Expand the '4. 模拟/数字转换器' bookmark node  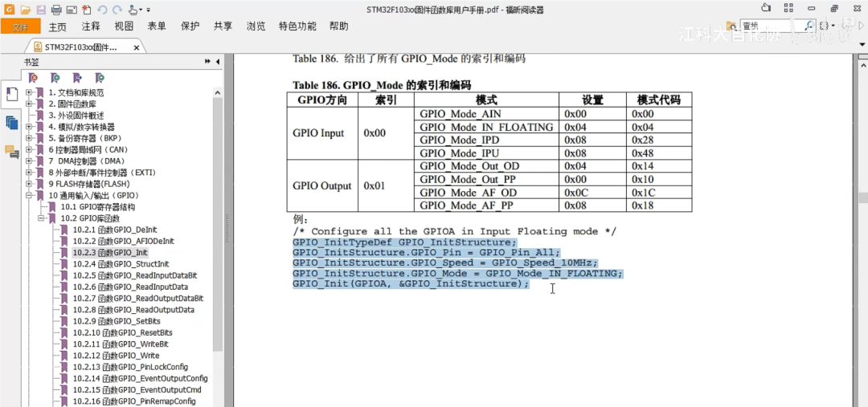pyautogui.click(x=28, y=127)
